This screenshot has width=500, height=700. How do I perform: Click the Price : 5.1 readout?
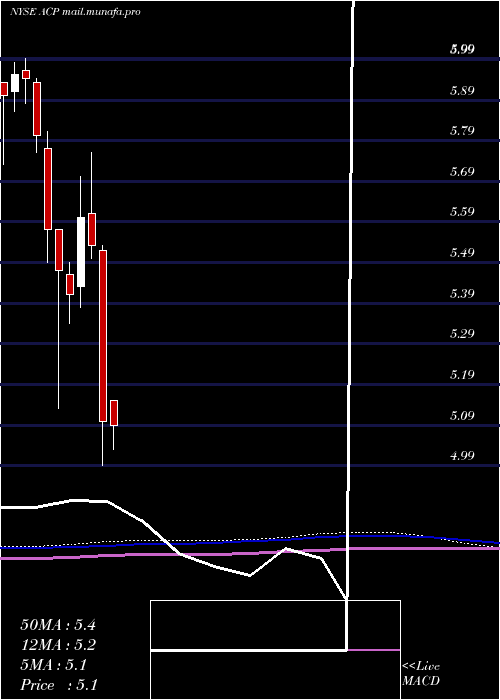tap(59, 685)
